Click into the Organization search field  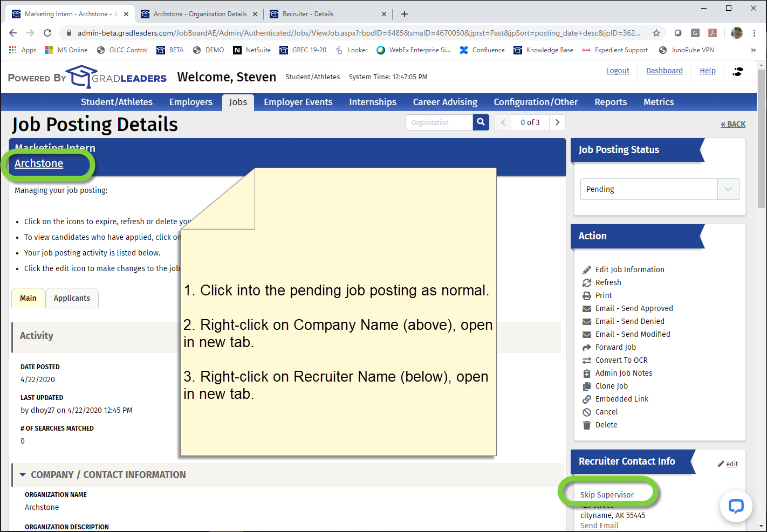440,122
